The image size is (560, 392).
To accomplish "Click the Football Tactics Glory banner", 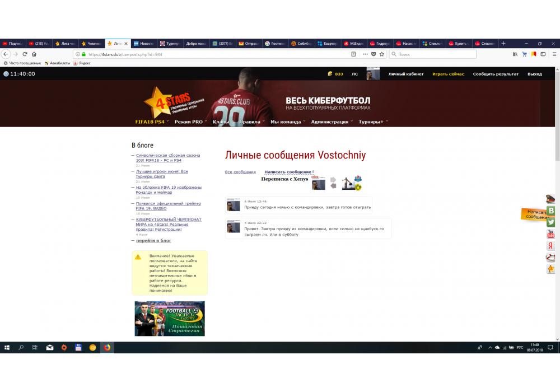I will [x=170, y=319].
